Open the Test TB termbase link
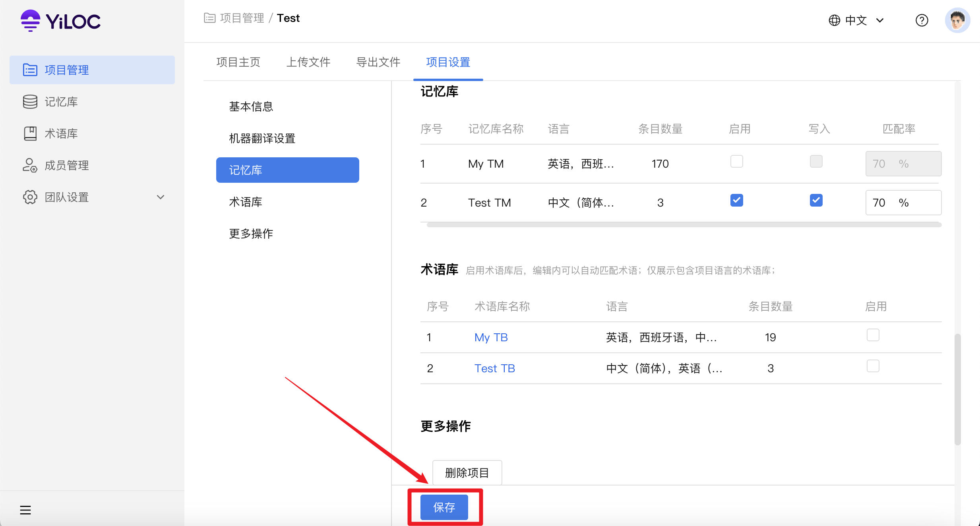This screenshot has width=980, height=526. (495, 368)
